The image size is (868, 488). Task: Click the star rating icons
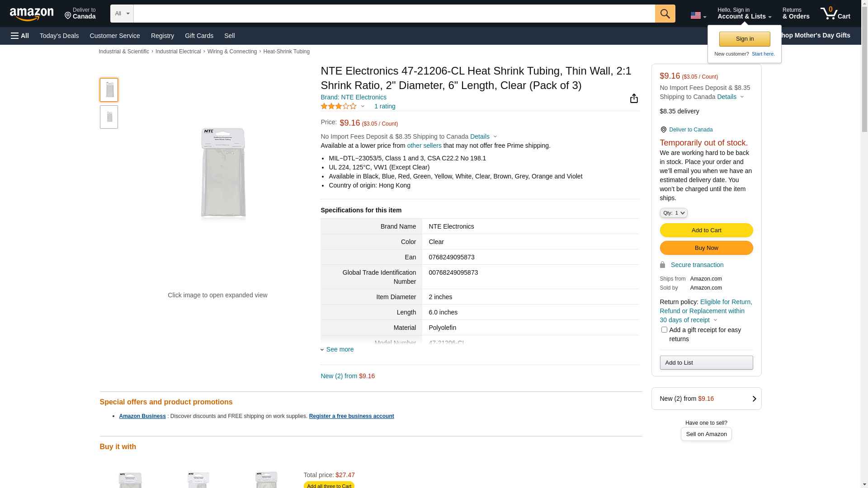[x=339, y=106]
